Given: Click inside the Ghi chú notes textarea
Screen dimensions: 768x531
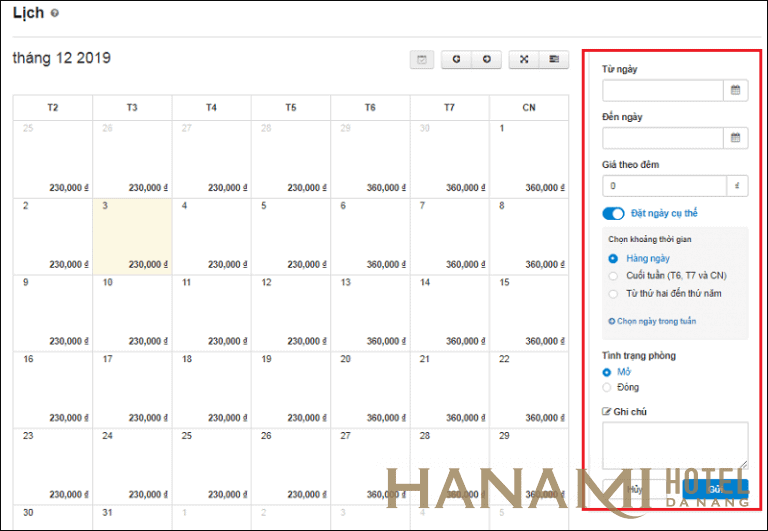Looking at the screenshot, I should pos(674,445).
